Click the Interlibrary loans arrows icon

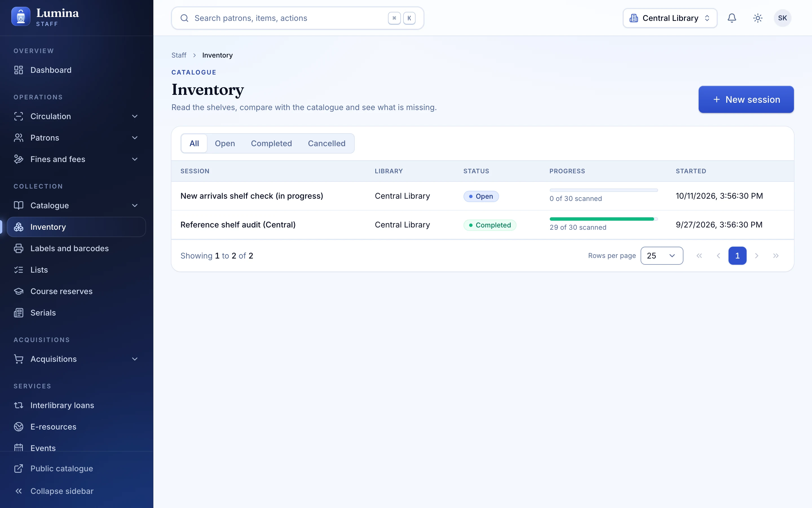(18, 405)
